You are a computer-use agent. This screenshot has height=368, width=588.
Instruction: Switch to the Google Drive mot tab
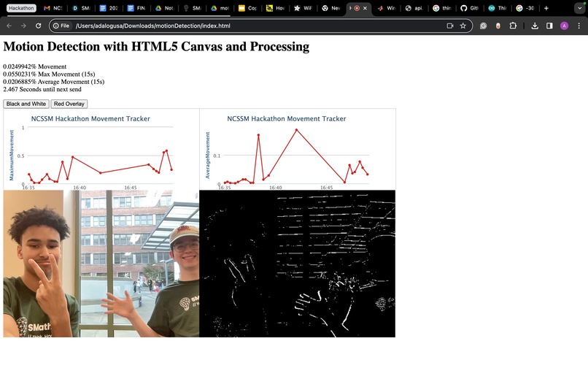(220, 8)
